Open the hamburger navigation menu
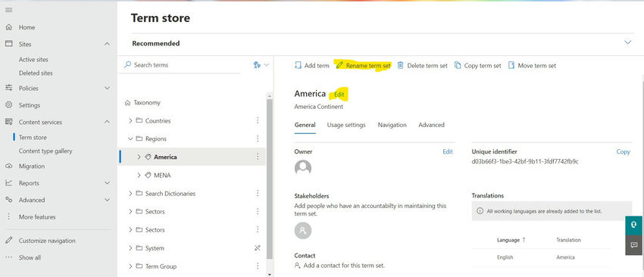Viewport: 644px width, 277px height. coord(8,10)
